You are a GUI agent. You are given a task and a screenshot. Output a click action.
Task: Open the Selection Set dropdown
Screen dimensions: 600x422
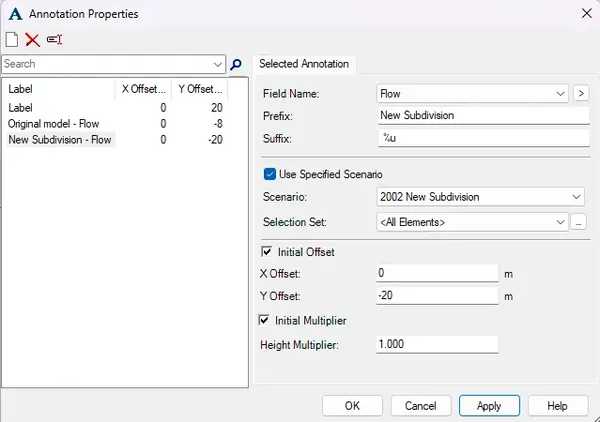560,222
